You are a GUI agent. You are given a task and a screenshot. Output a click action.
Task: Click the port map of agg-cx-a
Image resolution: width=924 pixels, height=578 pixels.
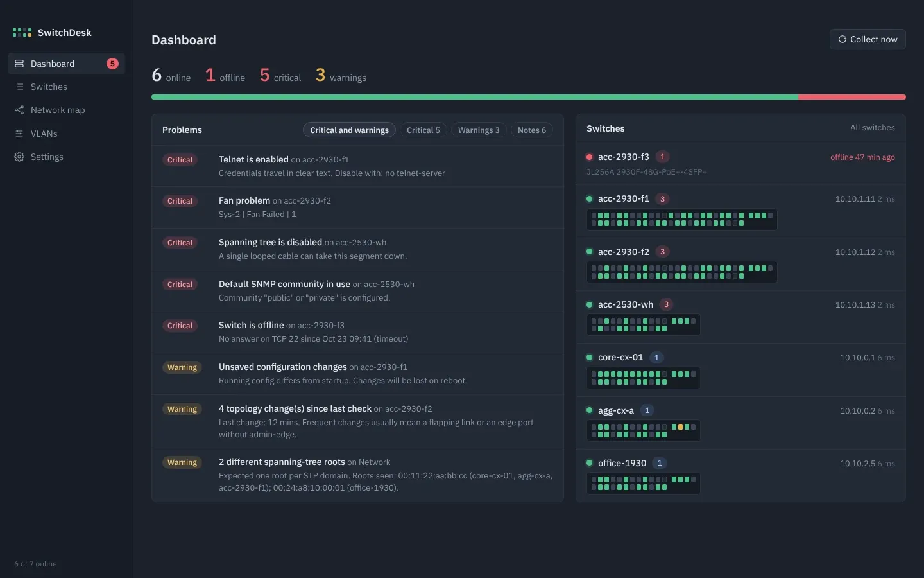(x=643, y=430)
